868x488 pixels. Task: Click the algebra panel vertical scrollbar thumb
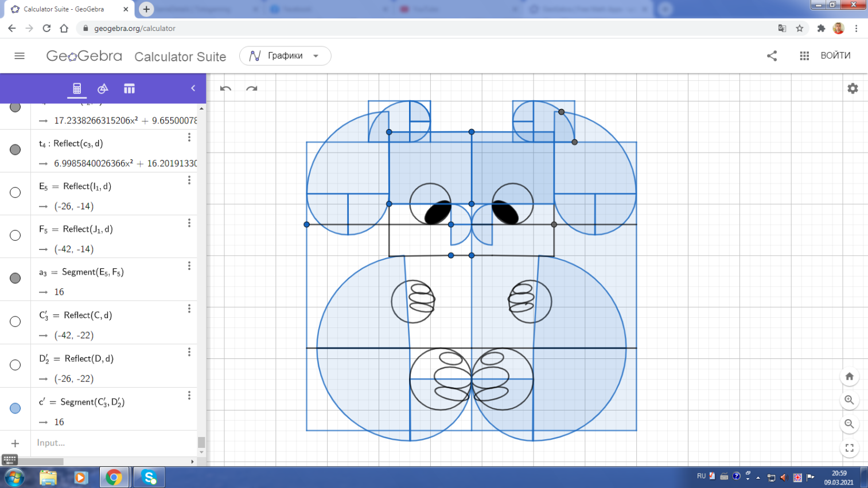coord(201,442)
